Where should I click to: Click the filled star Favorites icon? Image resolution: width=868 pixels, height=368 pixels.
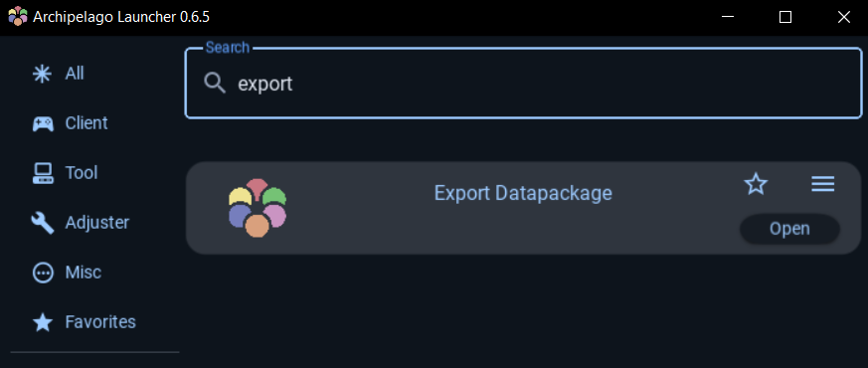click(43, 322)
